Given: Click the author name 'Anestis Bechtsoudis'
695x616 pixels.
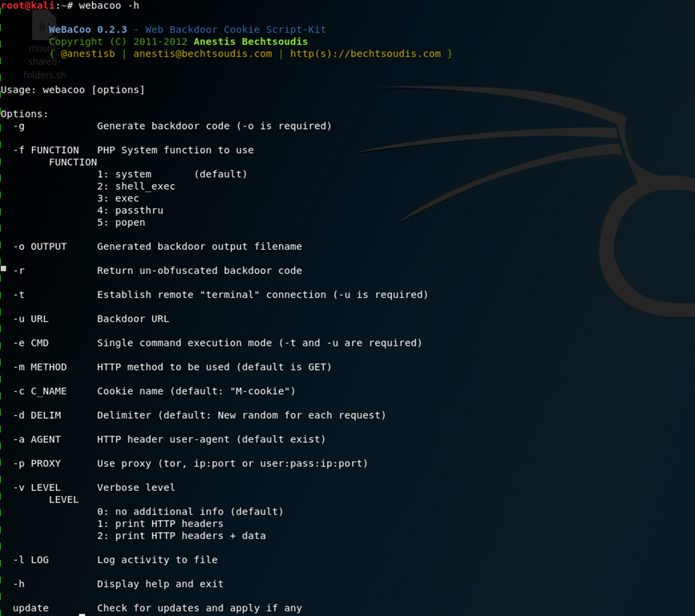Looking at the screenshot, I should pyautogui.click(x=250, y=42).
